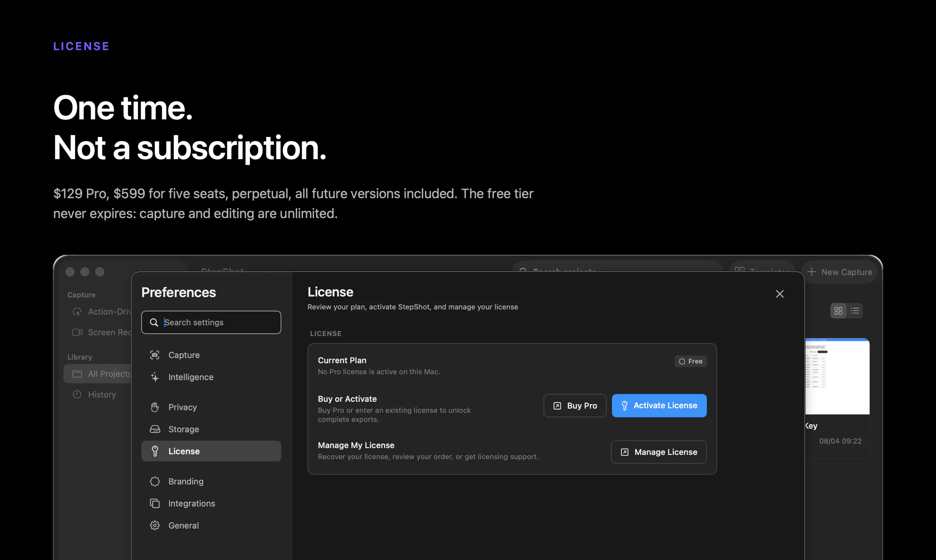Click the Manage License button

point(659,452)
